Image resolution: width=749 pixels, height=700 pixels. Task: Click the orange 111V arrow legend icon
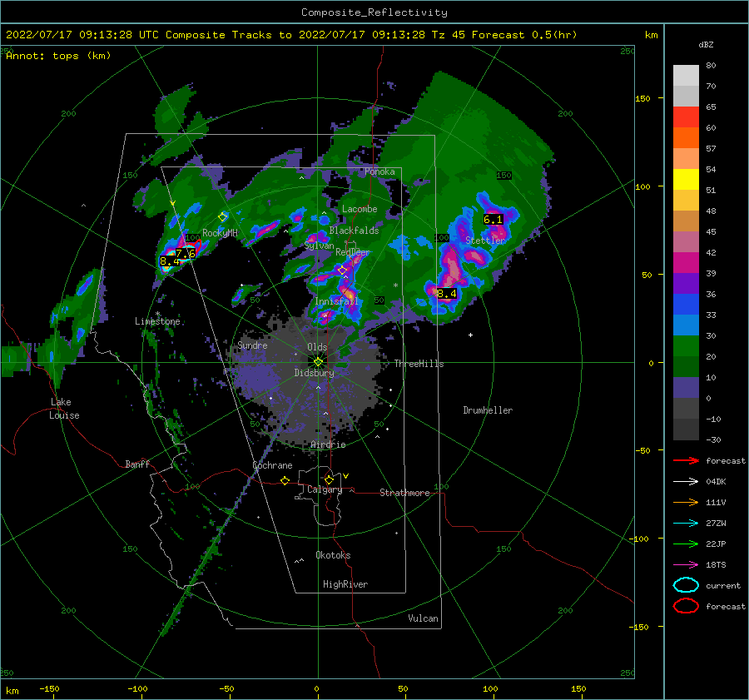pyautogui.click(x=686, y=502)
